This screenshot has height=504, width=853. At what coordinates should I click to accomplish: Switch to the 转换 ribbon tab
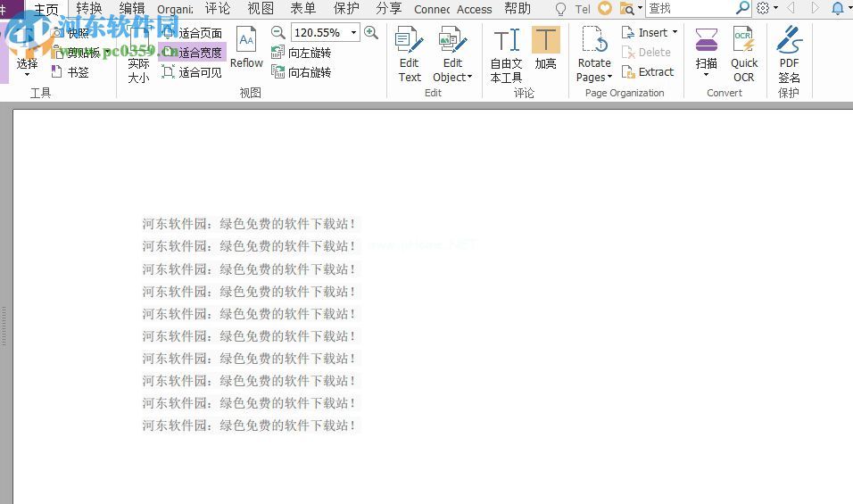(89, 9)
